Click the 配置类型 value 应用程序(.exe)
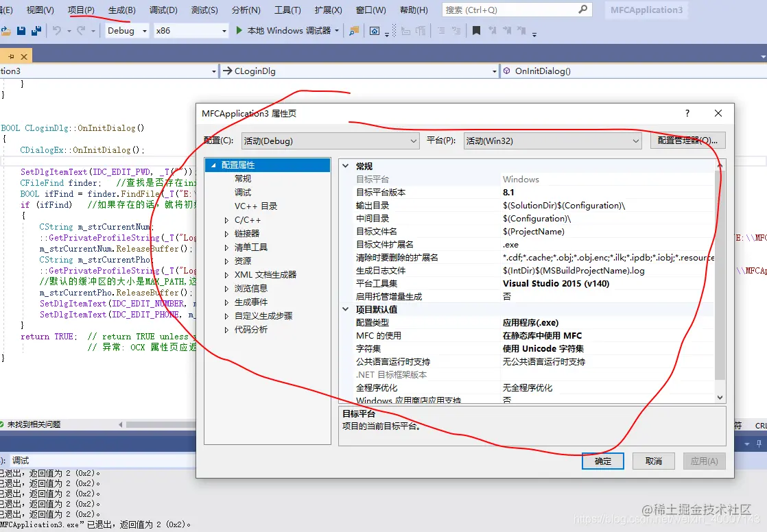 coord(531,323)
